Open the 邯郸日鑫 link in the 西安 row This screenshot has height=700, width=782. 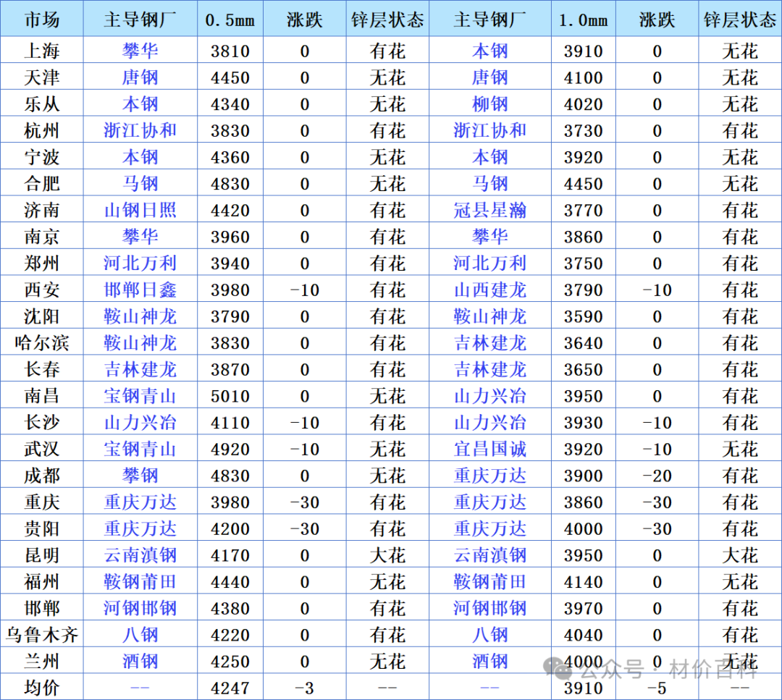(x=140, y=290)
